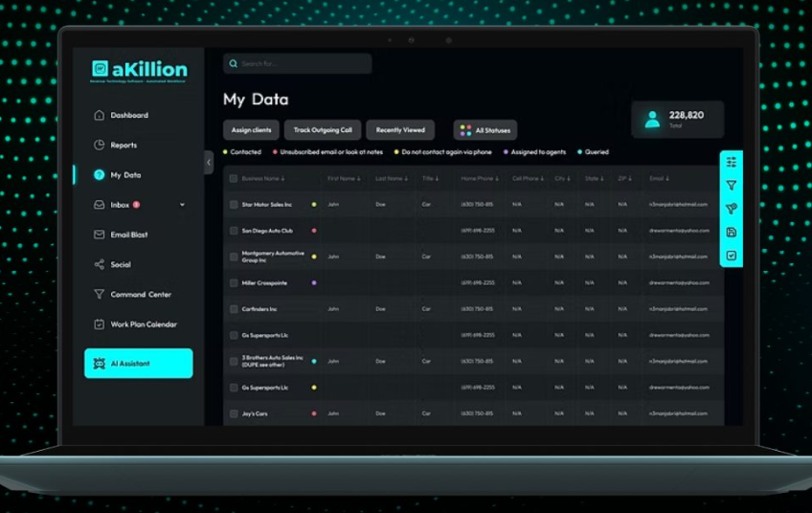
Task: Click the Social share icon in sidebar
Action: [100, 264]
